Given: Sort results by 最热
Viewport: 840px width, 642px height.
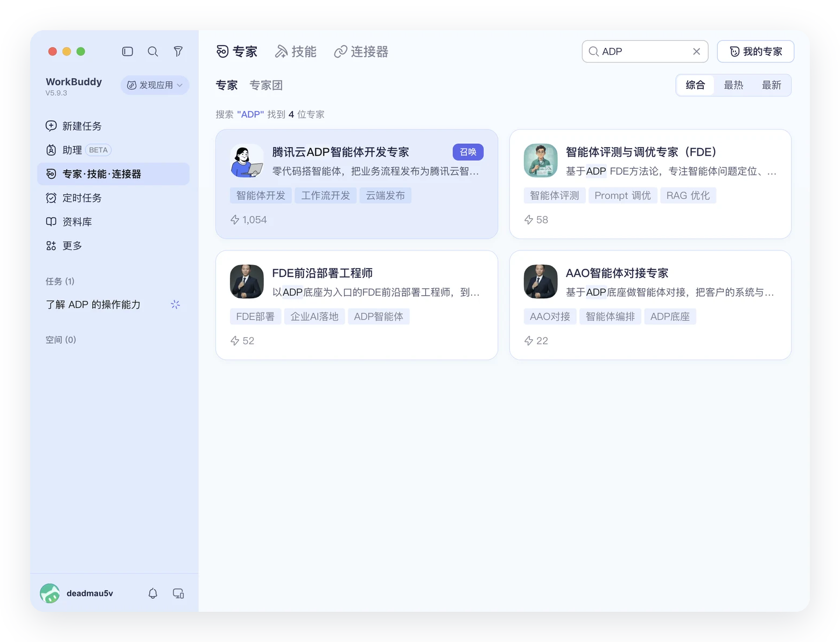Looking at the screenshot, I should tap(733, 85).
